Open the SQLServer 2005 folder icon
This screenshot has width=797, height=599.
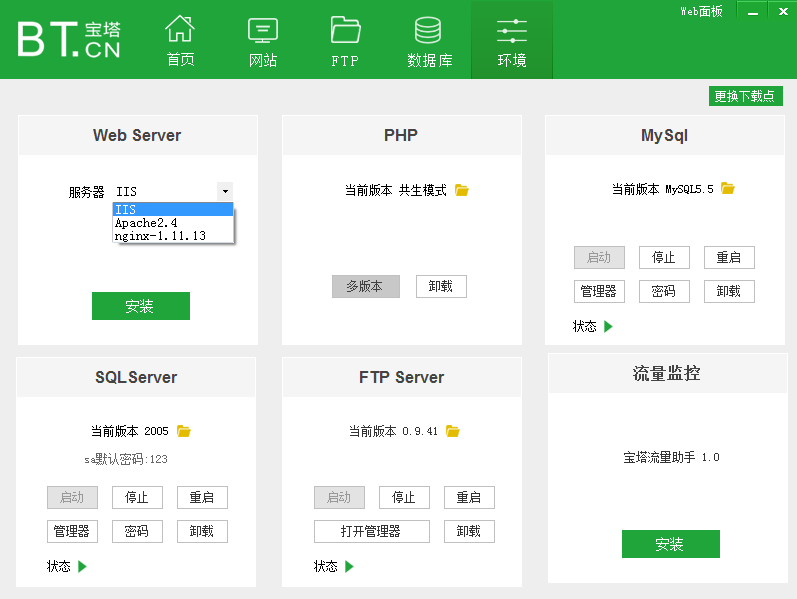coord(183,431)
